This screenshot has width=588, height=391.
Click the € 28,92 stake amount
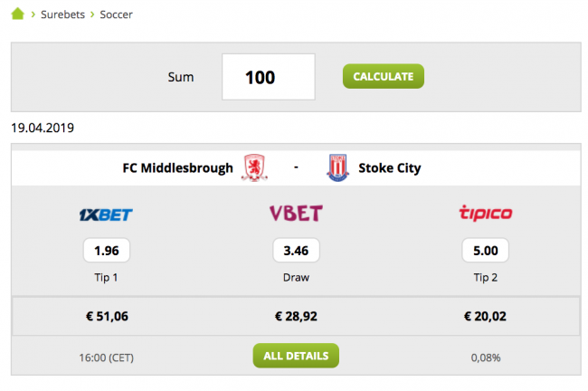(x=296, y=317)
